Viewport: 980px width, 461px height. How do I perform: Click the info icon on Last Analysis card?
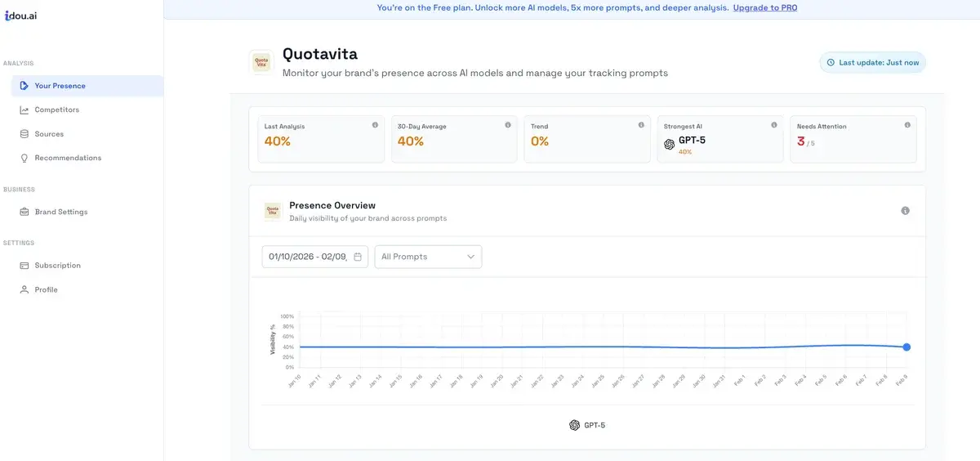click(375, 125)
